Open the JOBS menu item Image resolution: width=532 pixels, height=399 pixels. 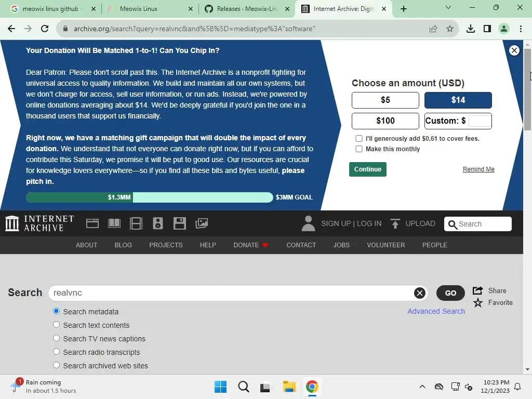(x=341, y=245)
